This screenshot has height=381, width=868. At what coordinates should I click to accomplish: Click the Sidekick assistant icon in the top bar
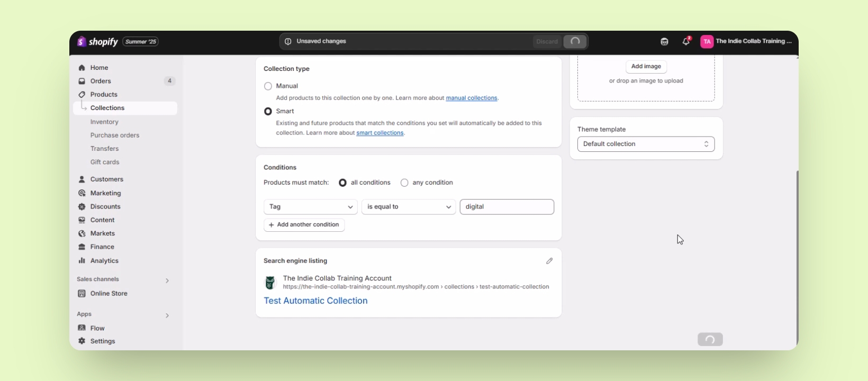[664, 42]
